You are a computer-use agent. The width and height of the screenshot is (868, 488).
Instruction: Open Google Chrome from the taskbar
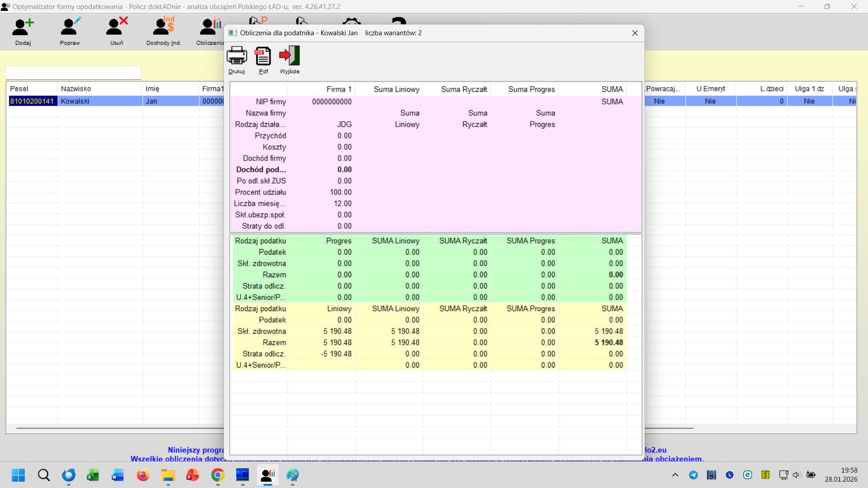pyautogui.click(x=218, y=475)
